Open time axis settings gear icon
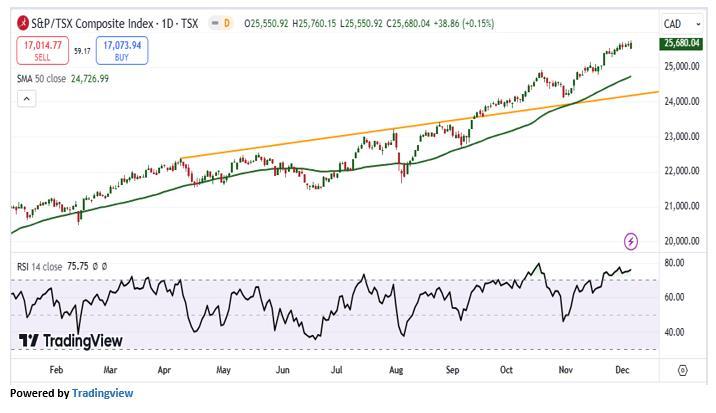Screen dimensions: 716x413 click(x=682, y=369)
